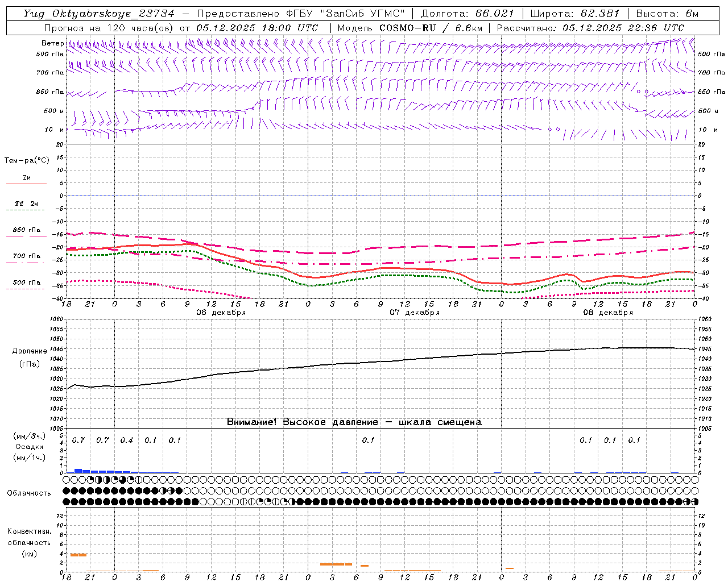Click the station title Yug_Oktyabrskoye_23734
Viewport: 728px width, 582px height.
click(x=99, y=14)
